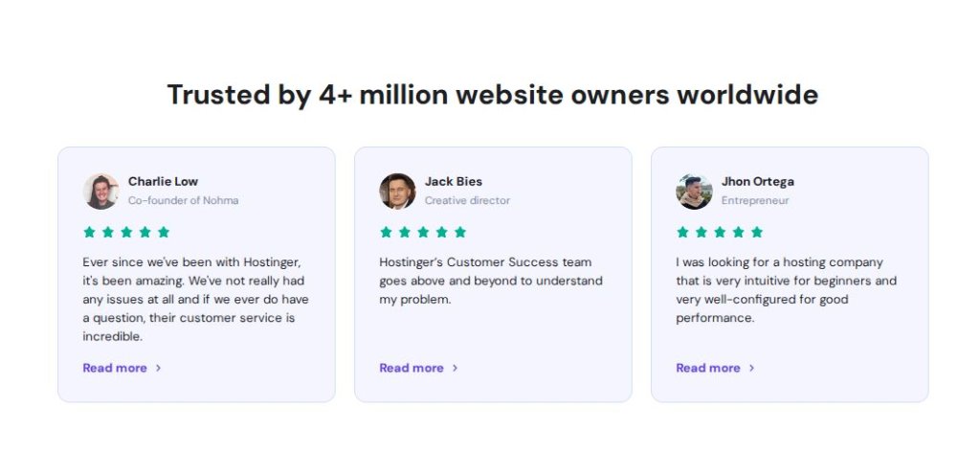Screen dimensions: 980x475
Task: Open Read more in Jhon Ortega's review
Action: pos(708,368)
